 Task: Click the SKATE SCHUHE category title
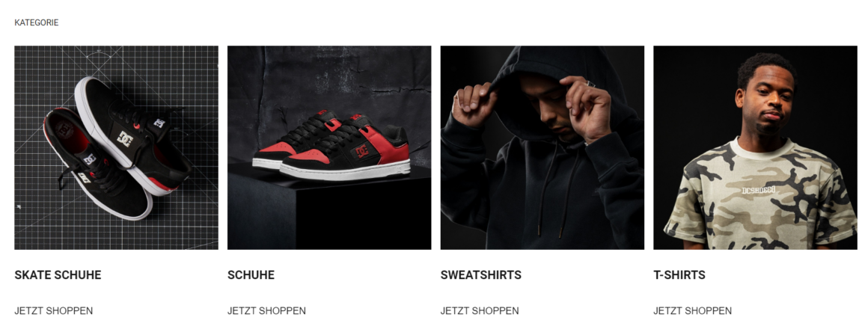58,274
